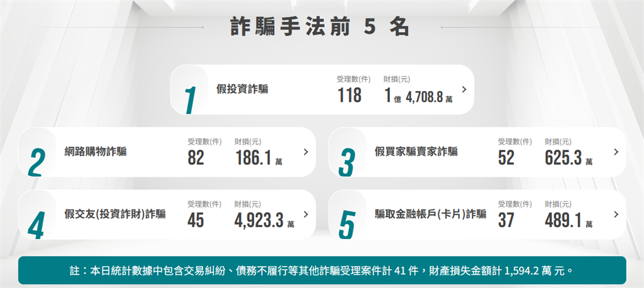Click the case count 45
Screen dimensions: 644x288
(196, 220)
